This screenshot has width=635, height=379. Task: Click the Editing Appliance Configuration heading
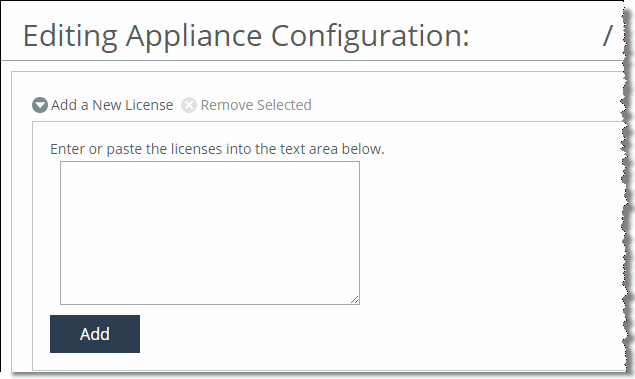tap(246, 36)
